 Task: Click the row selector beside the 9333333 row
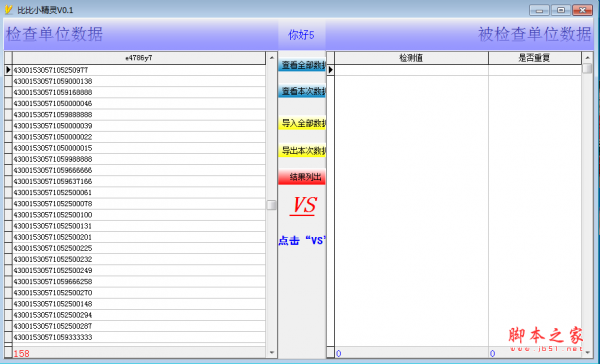coord(8,337)
